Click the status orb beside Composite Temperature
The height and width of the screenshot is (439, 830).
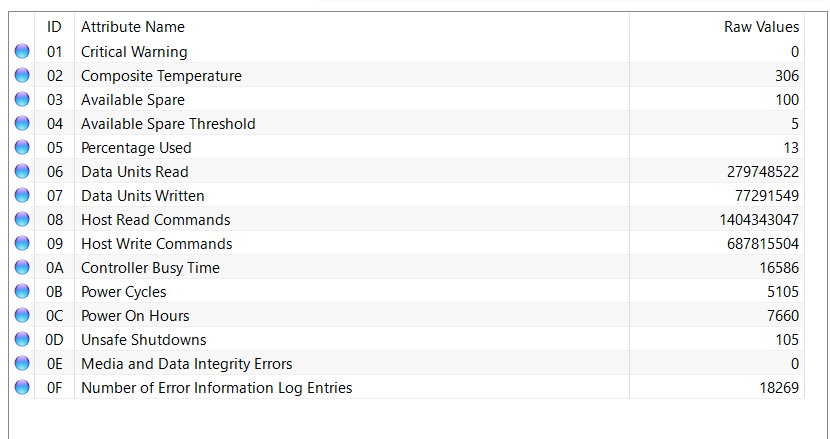click(22, 75)
